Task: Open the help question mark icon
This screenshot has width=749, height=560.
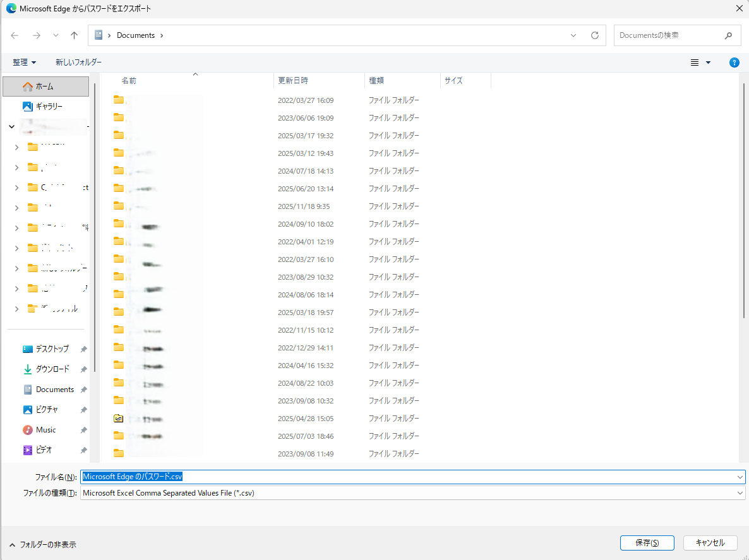Action: pyautogui.click(x=734, y=63)
